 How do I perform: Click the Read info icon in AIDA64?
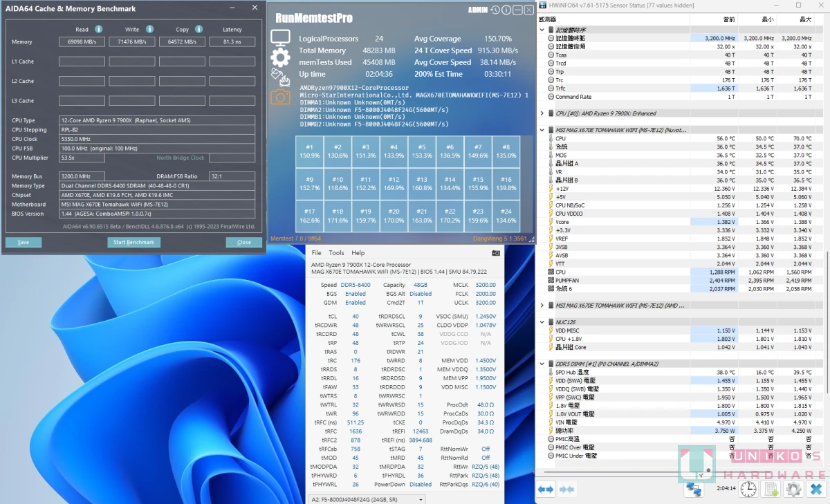(x=99, y=29)
